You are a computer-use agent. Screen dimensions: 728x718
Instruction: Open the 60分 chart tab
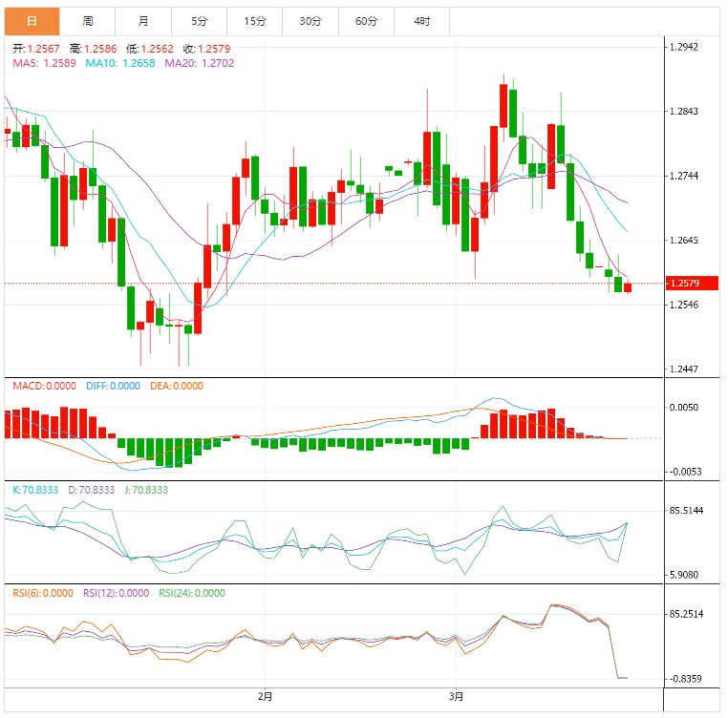coord(366,21)
